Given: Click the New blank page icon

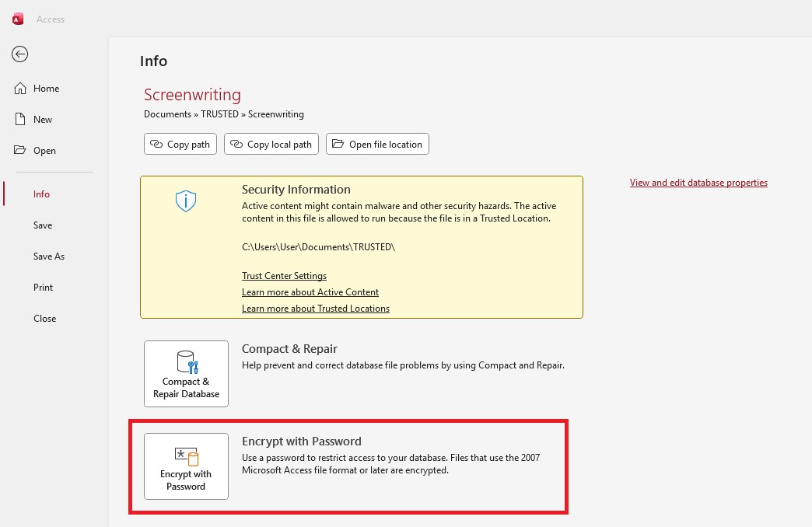Looking at the screenshot, I should pyautogui.click(x=20, y=119).
